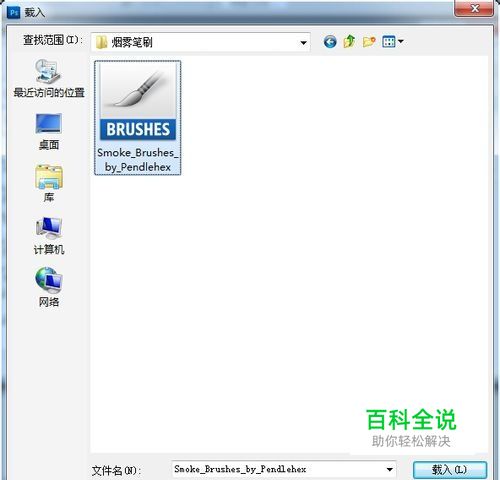The width and height of the screenshot is (500, 480).
Task: Open Computer (计算机) in places bar
Action: [x=49, y=236]
